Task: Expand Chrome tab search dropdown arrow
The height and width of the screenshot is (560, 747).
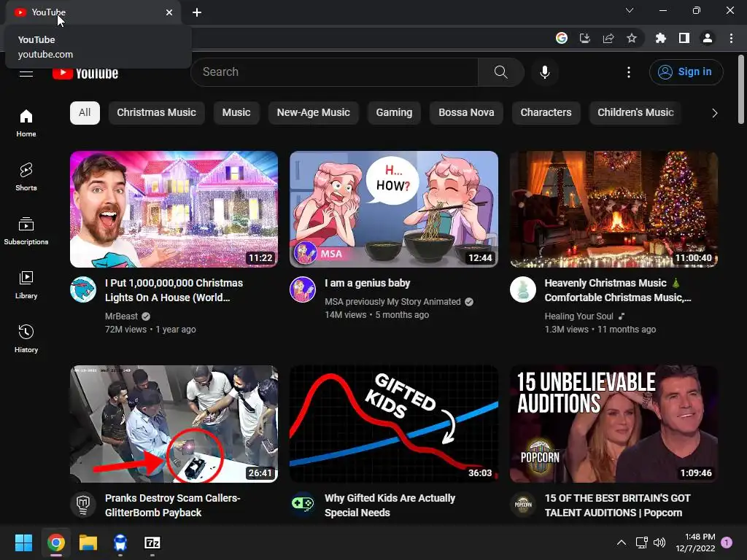Action: click(x=630, y=10)
